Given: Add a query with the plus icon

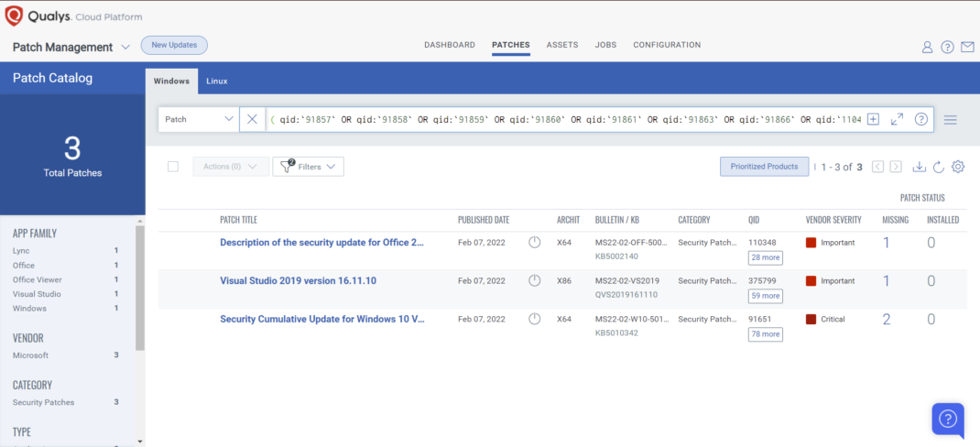Looking at the screenshot, I should 873,119.
